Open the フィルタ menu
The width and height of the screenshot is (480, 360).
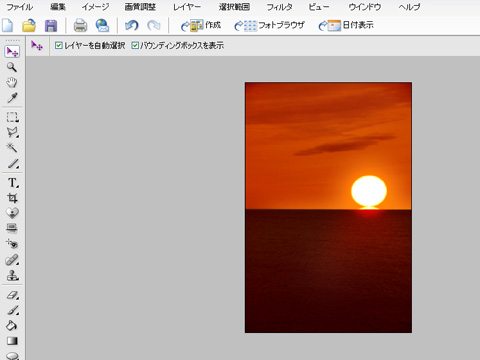(x=279, y=7)
